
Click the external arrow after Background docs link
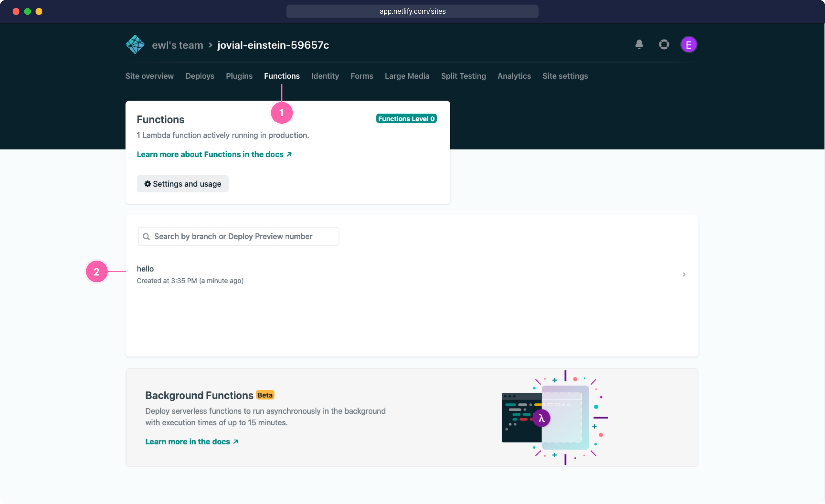(236, 442)
